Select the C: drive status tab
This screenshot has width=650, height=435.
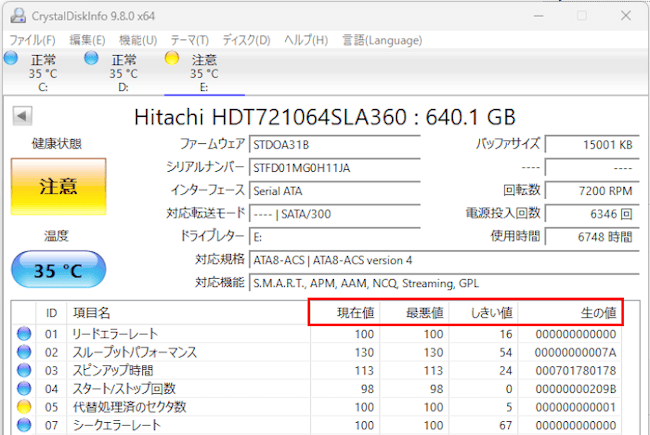43,73
